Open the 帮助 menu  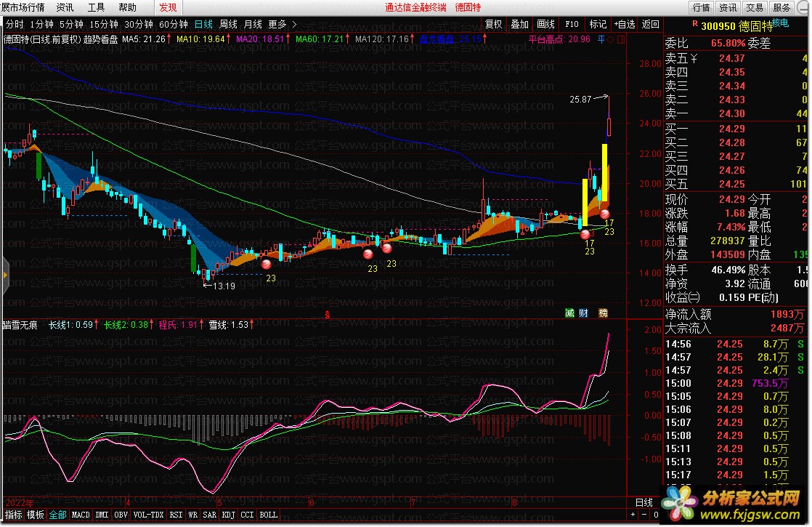click(x=127, y=8)
